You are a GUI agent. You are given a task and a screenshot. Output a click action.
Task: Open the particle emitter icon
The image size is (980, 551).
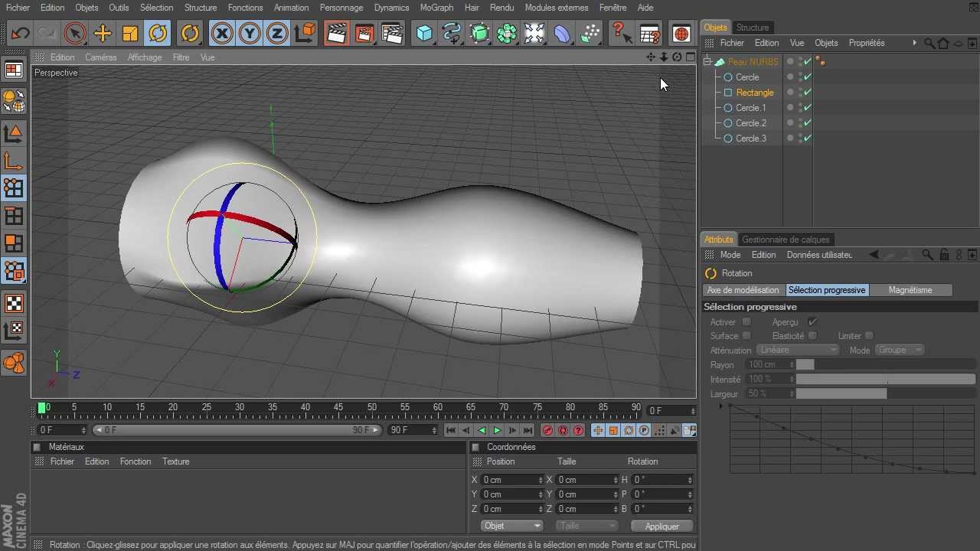coord(590,34)
